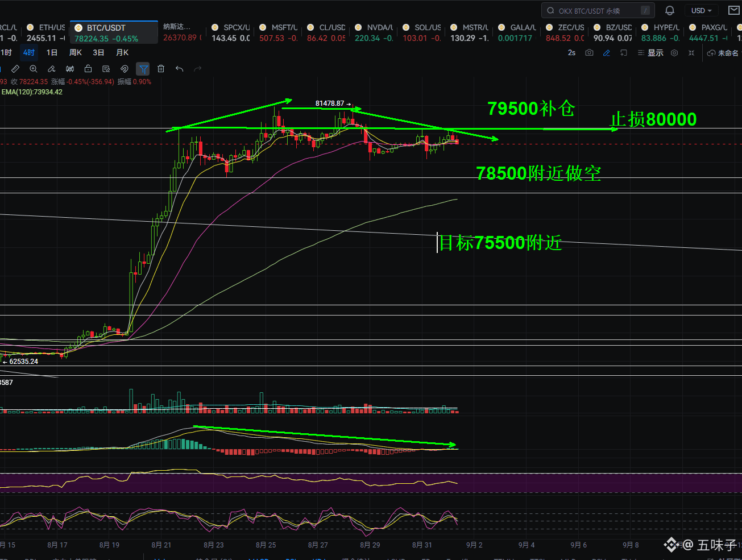Focus the OKX BTC/USDT search field
Screen dimensions: 742x560
coord(598,10)
